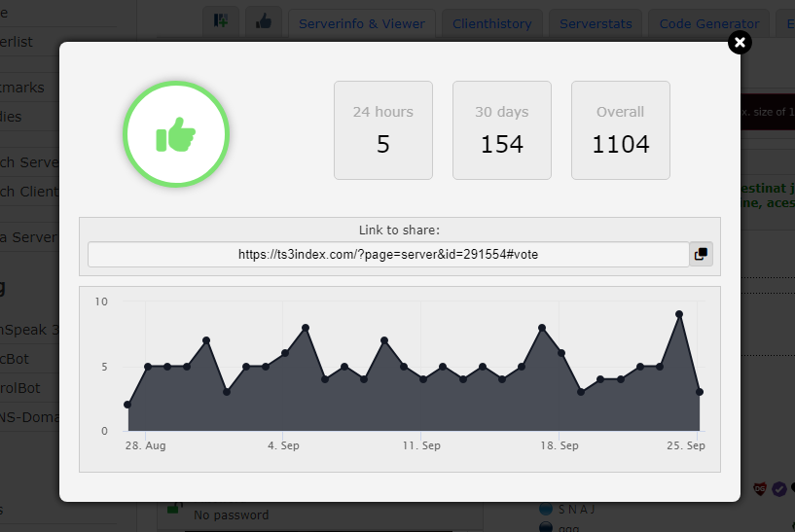This screenshot has width=795, height=532.
Task: Copy the share link to clipboard
Action: click(701, 254)
